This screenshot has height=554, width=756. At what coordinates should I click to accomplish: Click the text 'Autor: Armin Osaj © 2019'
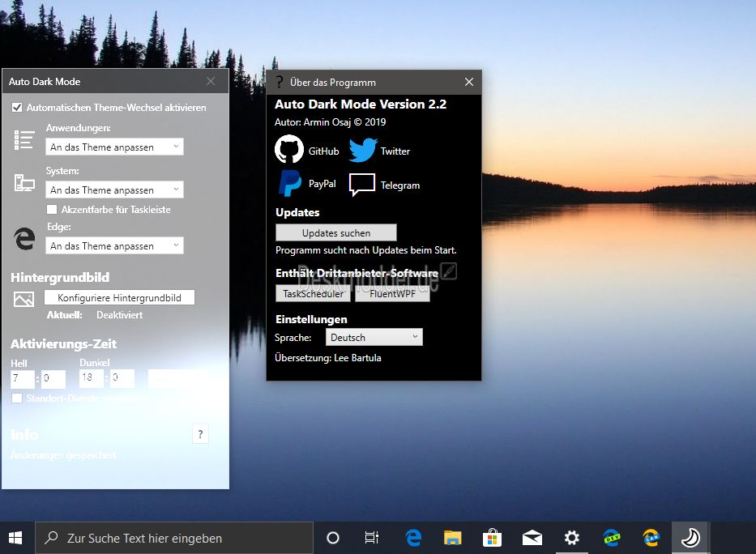(x=331, y=121)
